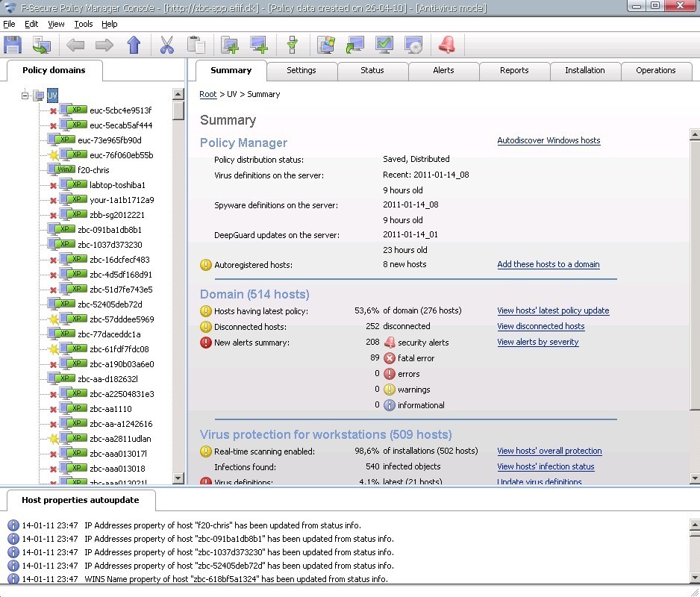The image size is (700, 597).
Task: Click the New host icon on the toolbar
Action: (258, 45)
